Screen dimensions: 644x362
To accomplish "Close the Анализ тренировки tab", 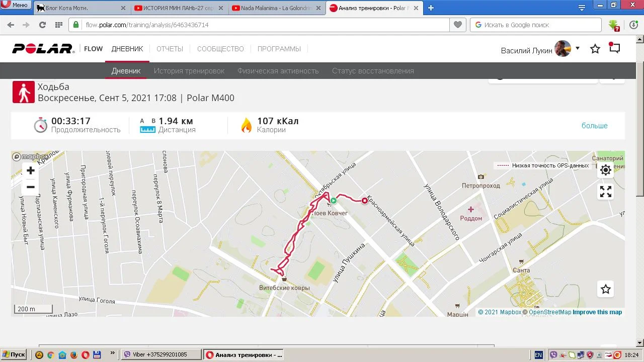I will tap(417, 8).
